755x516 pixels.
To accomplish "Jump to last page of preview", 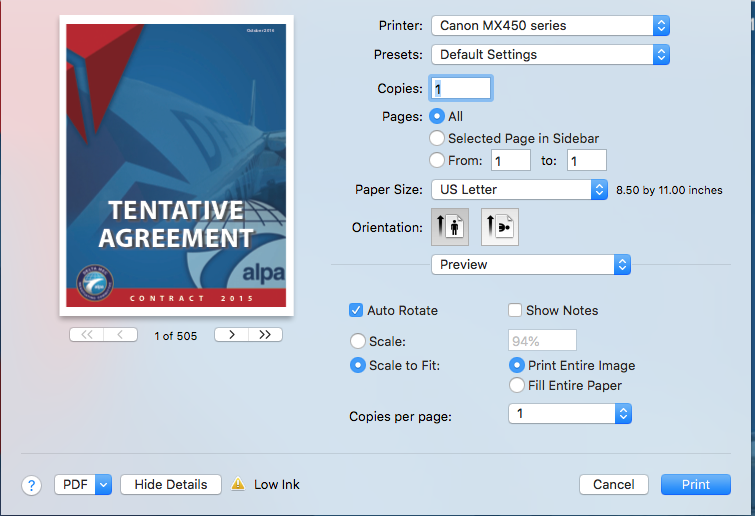I will pyautogui.click(x=265, y=335).
